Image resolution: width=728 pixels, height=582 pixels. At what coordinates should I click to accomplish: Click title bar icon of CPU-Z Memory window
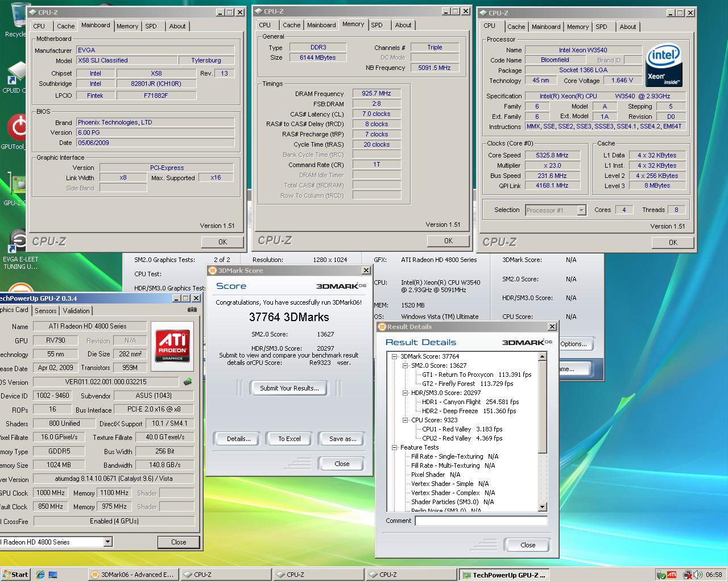click(x=258, y=11)
